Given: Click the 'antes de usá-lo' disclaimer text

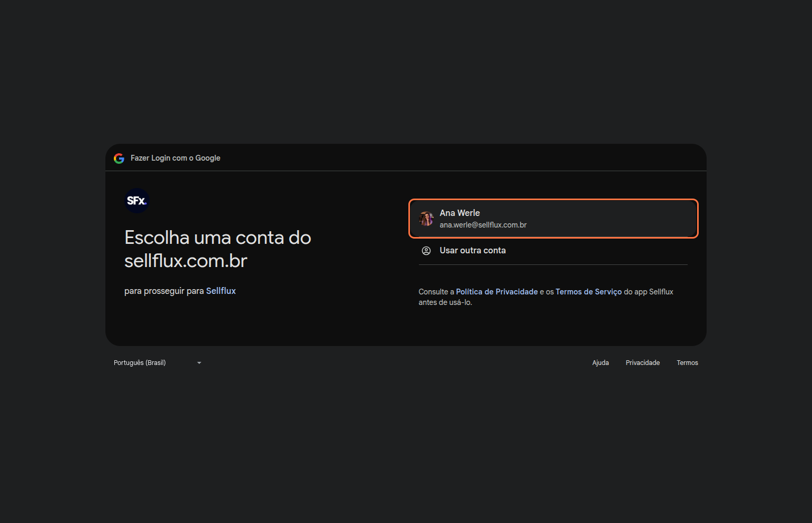Looking at the screenshot, I should point(445,302).
